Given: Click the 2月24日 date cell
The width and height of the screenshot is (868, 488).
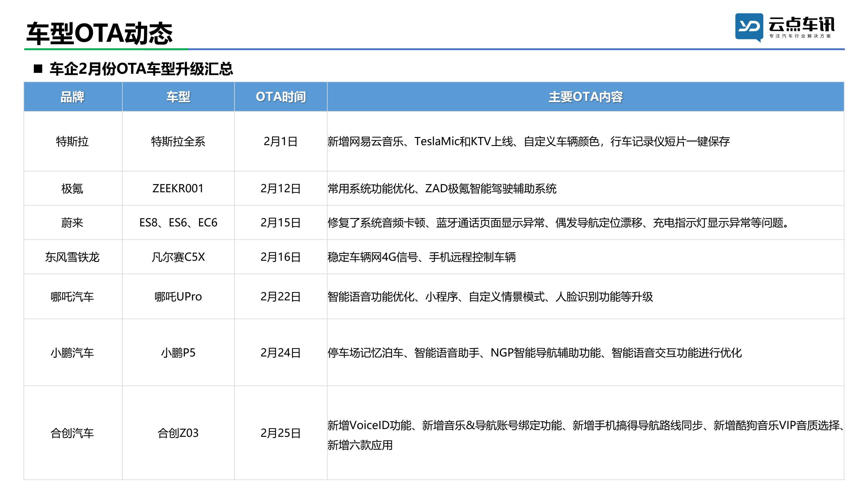Looking at the screenshot, I should pyautogui.click(x=281, y=352).
